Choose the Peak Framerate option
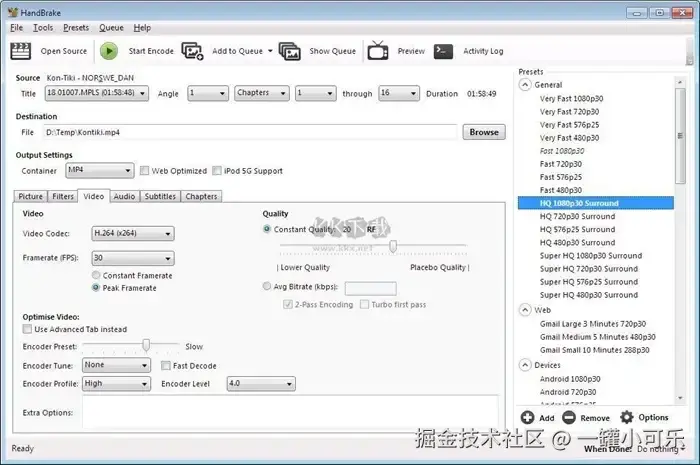Screen dimensions: 700x465 tap(96, 287)
